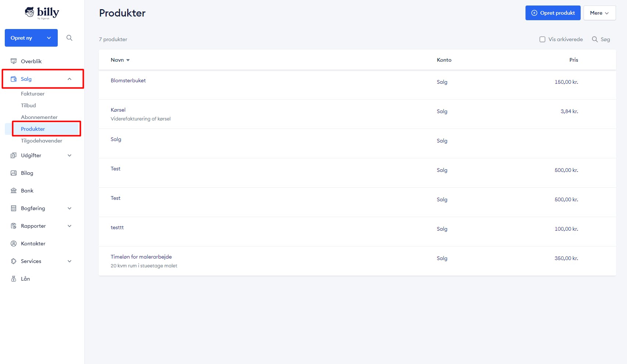The width and height of the screenshot is (627, 364).
Task: Click the Lån money bag icon
Action: point(14,279)
